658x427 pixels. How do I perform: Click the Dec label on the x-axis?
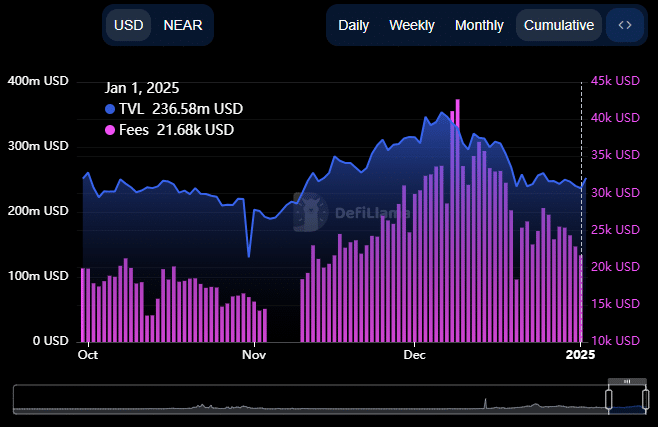414,354
